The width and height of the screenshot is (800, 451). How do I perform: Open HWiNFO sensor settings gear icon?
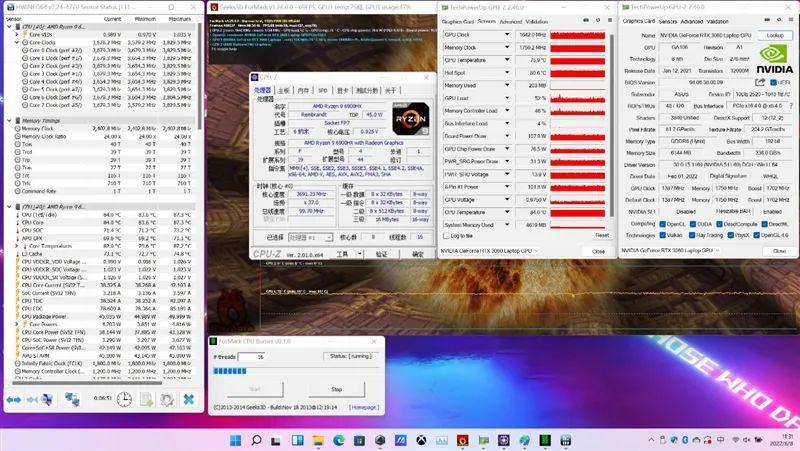point(167,399)
